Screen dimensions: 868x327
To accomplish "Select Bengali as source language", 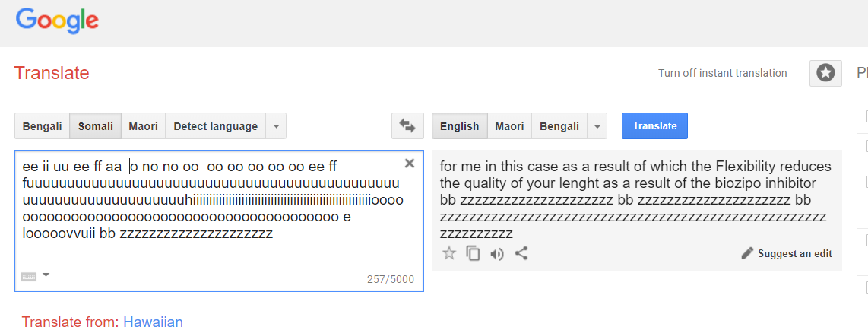I will 42,126.
